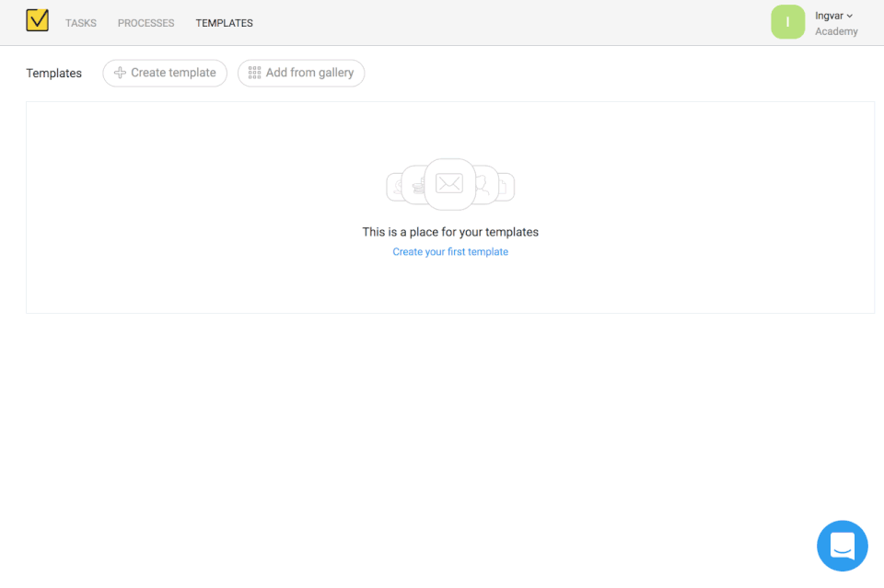Go to the Tasks section
This screenshot has height=588, width=884.
[x=81, y=23]
